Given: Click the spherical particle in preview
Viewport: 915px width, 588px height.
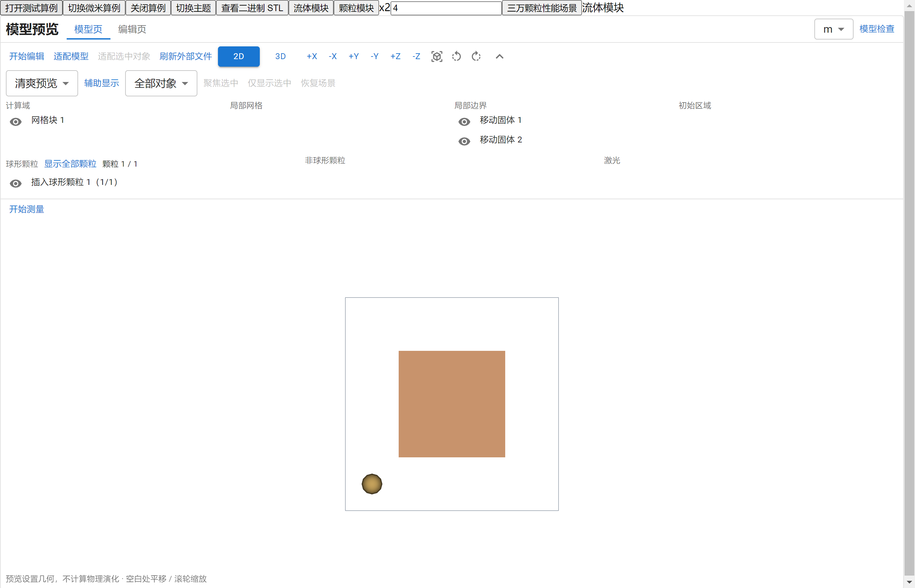Looking at the screenshot, I should pos(372,484).
